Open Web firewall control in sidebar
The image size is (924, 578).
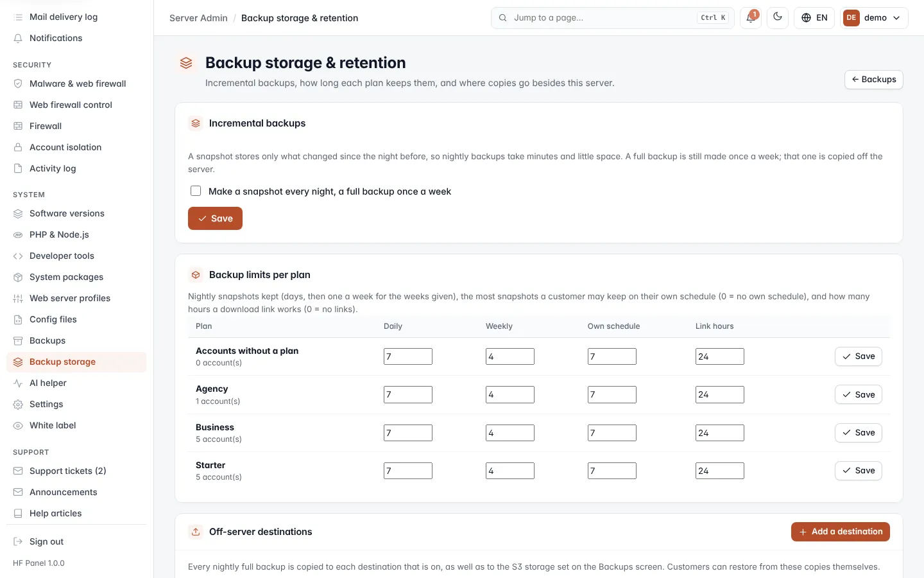click(x=76, y=105)
